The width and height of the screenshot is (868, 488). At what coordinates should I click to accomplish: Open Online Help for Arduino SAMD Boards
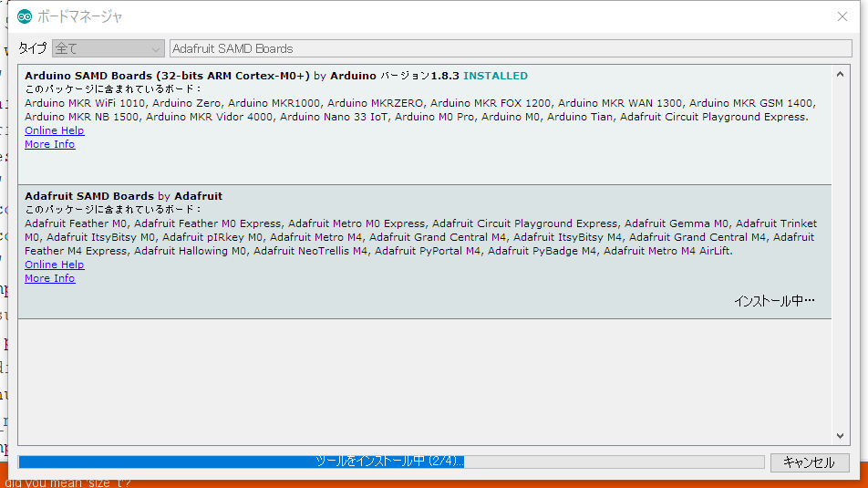[54, 130]
